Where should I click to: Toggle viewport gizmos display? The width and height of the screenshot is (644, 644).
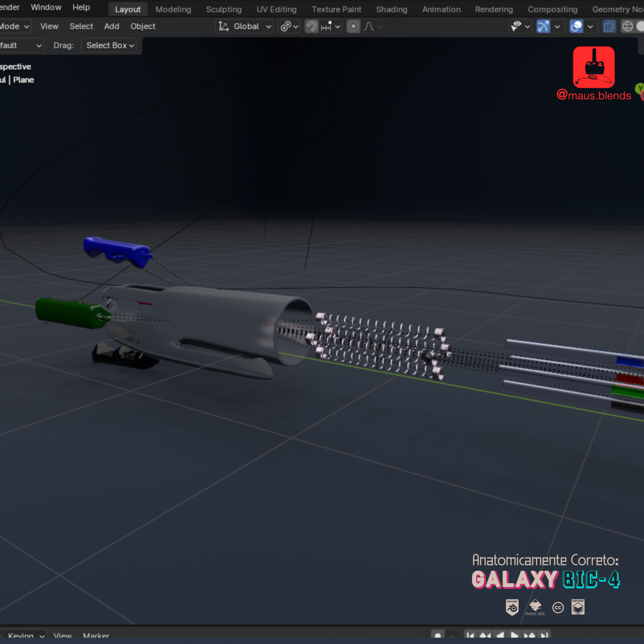coord(543,26)
